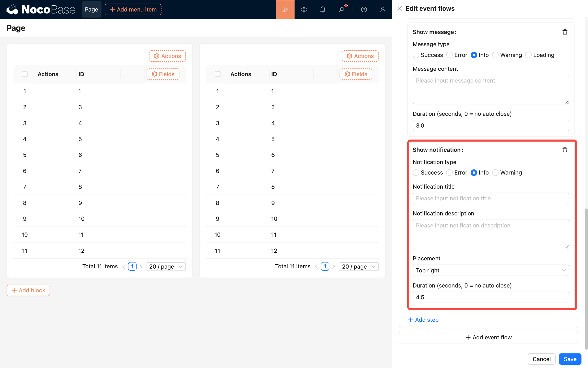
Task: Focus the Notification title input
Action: (x=491, y=198)
